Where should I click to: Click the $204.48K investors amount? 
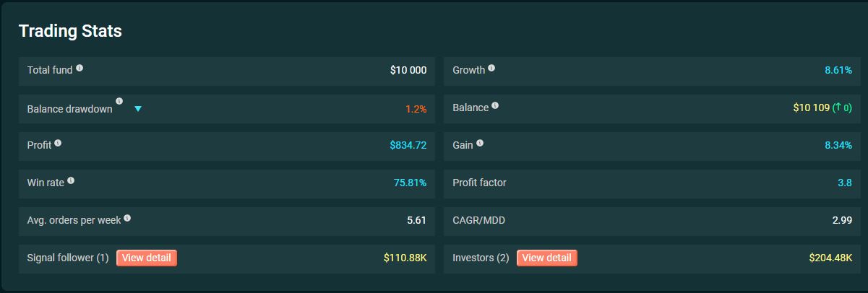[830, 258]
